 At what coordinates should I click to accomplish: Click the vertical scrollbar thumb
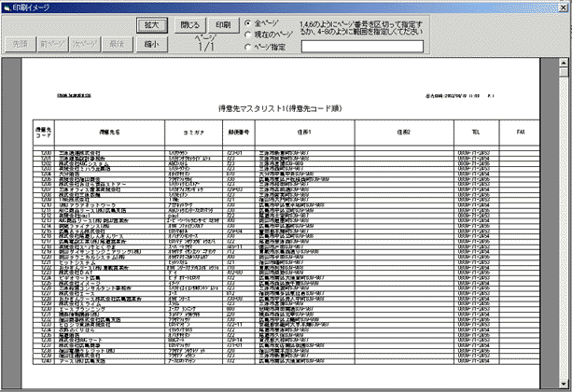pyautogui.click(x=564, y=72)
